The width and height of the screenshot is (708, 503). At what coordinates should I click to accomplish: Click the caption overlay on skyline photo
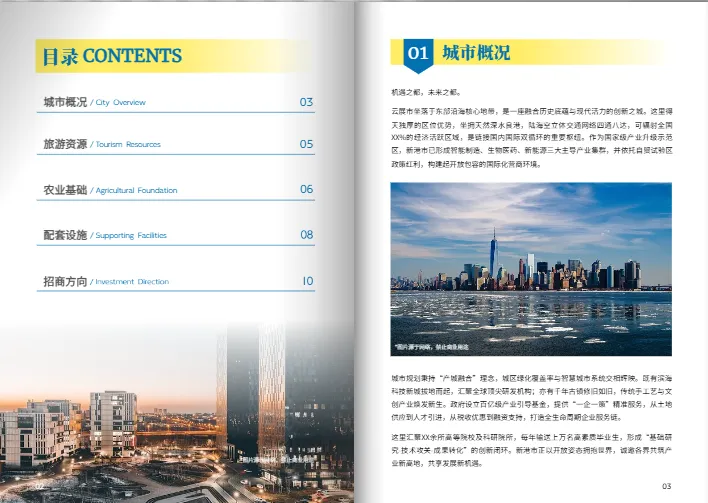[431, 347]
